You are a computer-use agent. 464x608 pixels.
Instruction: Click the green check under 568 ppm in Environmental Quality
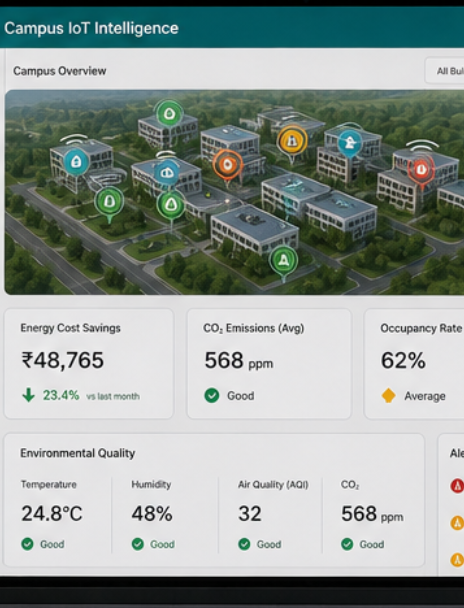[x=347, y=544]
